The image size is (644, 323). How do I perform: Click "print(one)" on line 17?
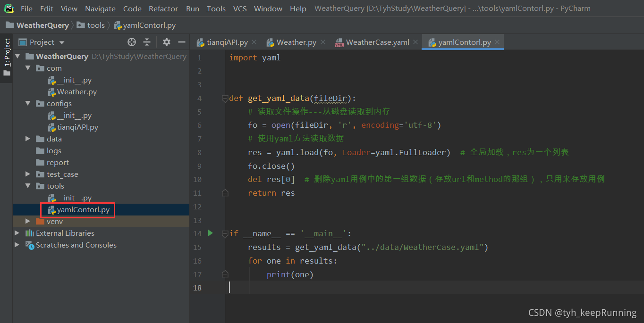(x=290, y=274)
